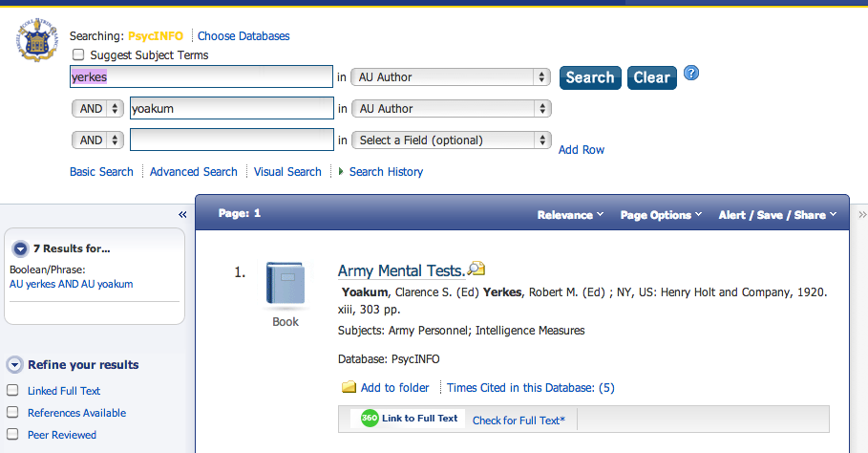Enable Suggest Subject Terms checkbox
This screenshot has width=868, height=453.
pos(78,54)
